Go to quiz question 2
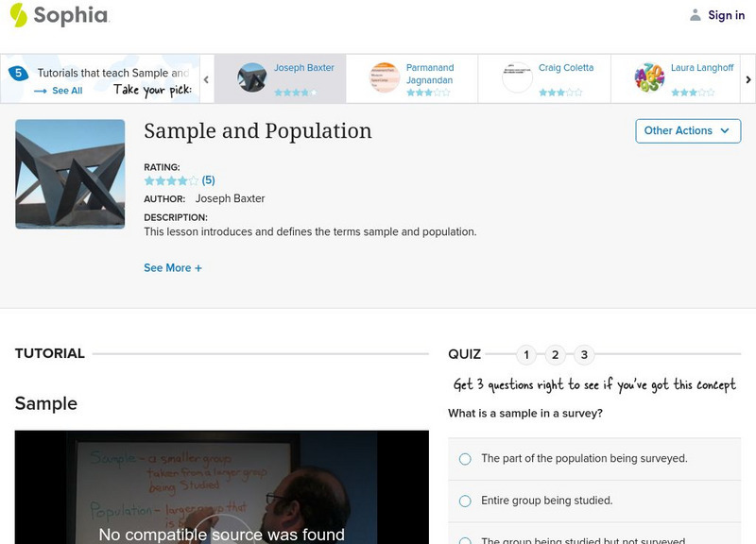 tap(556, 355)
